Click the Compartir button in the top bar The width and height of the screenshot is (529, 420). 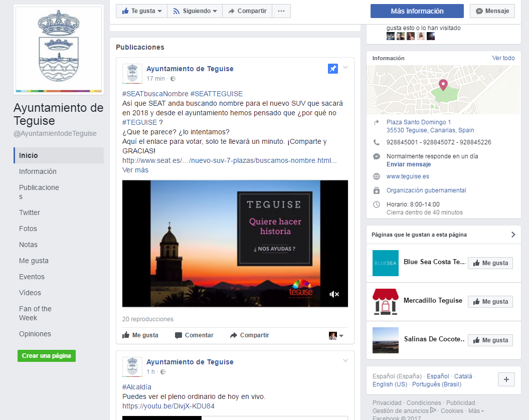(x=247, y=11)
